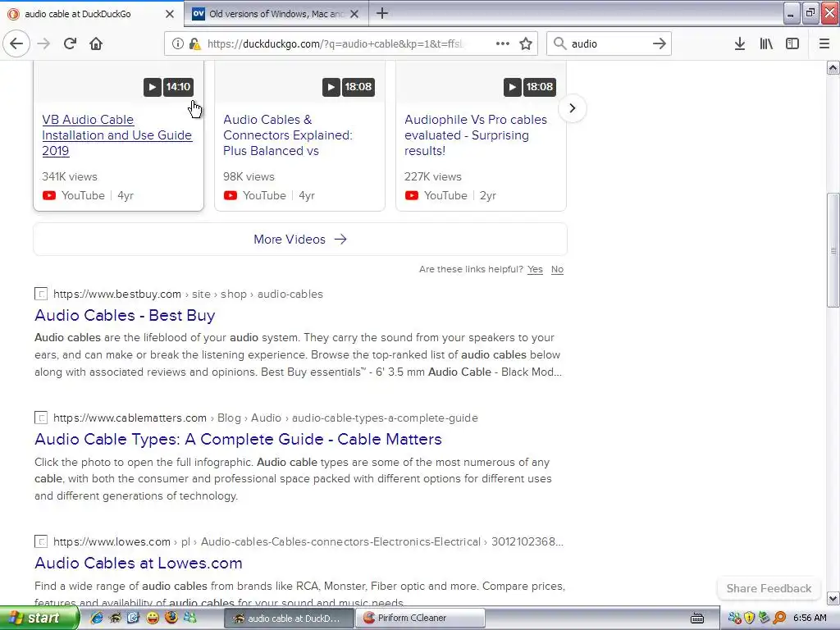Screen dimensions: 840x630
Task: Answer No to links helpful question
Action: click(x=557, y=269)
